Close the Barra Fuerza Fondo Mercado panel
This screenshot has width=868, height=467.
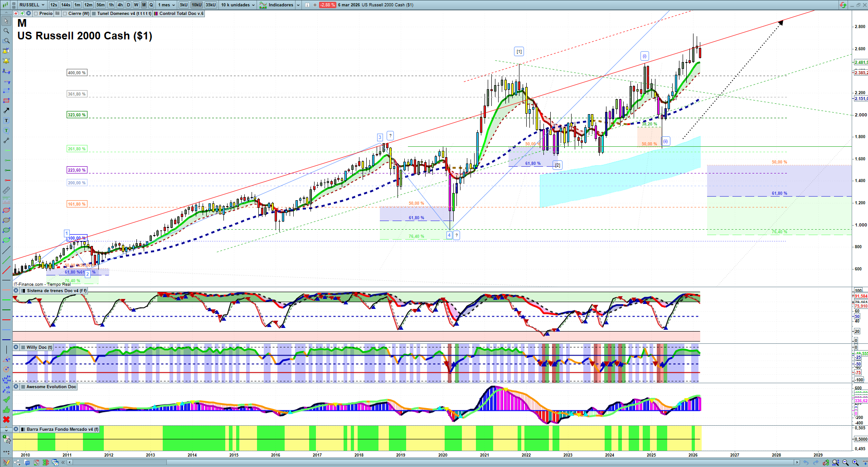(16, 429)
